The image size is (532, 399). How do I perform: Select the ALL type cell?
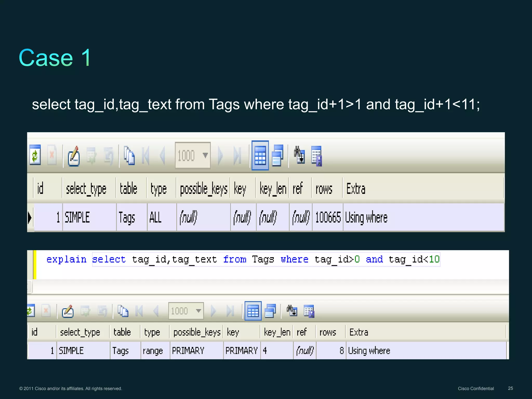point(162,217)
